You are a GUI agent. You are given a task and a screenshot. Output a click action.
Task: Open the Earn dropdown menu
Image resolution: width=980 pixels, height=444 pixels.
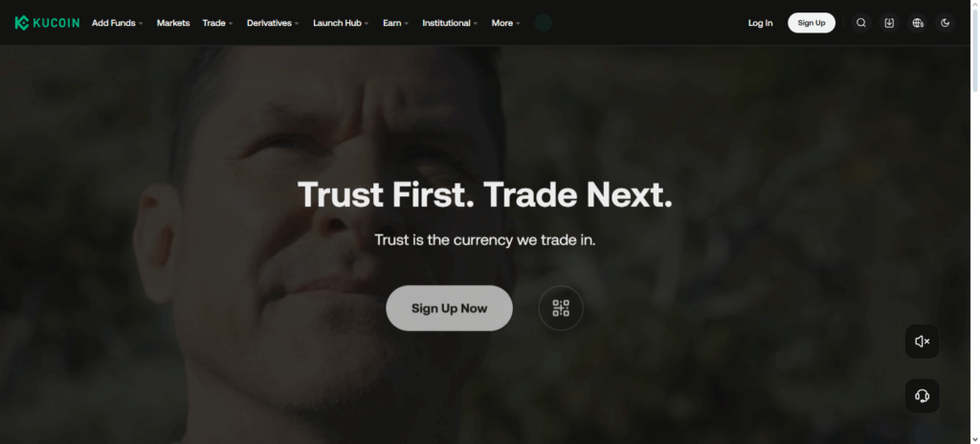tap(395, 23)
